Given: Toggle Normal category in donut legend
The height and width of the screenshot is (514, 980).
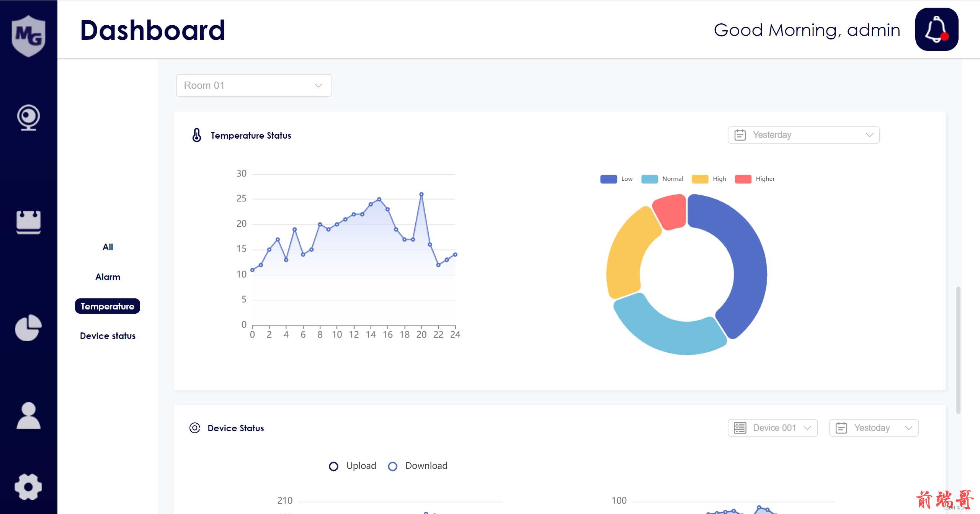Looking at the screenshot, I should pos(662,179).
